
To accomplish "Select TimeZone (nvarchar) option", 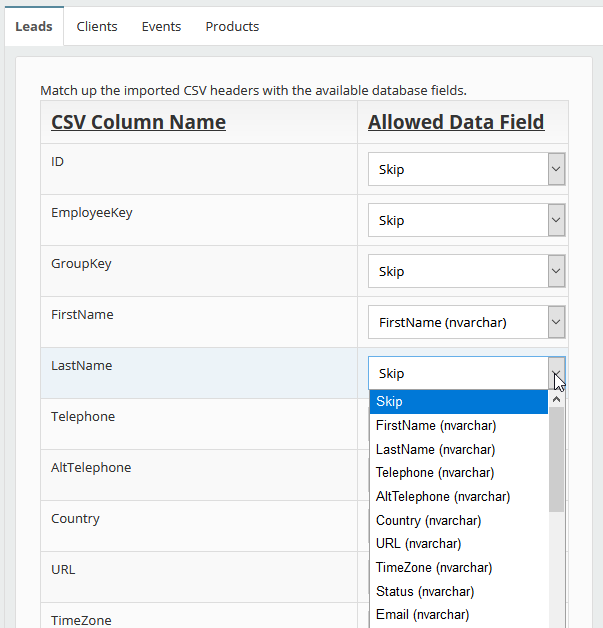I will pyautogui.click(x=458, y=568).
